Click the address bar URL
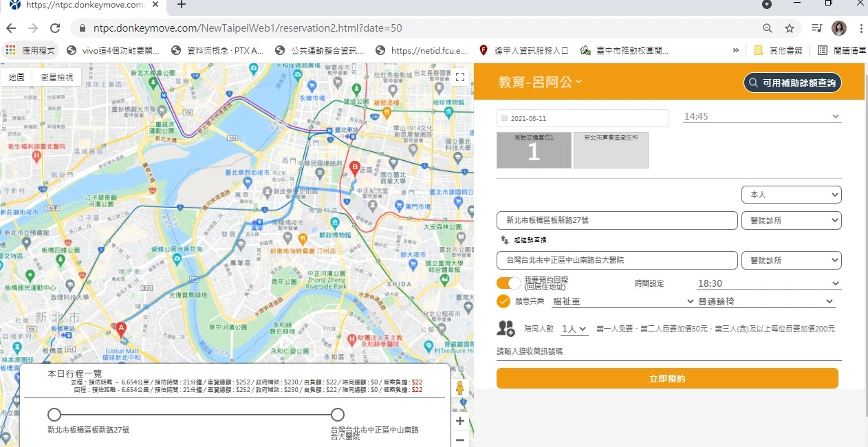Viewport: 868px width, 447px height. (246, 28)
